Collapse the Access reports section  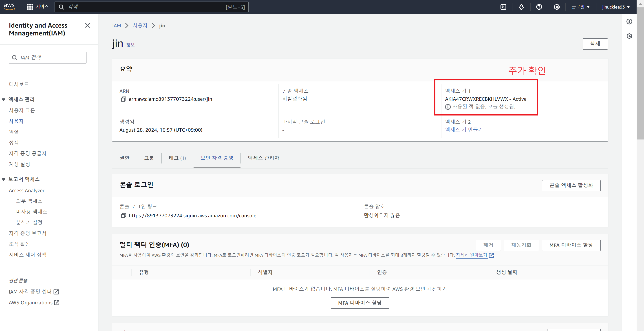coord(4,179)
